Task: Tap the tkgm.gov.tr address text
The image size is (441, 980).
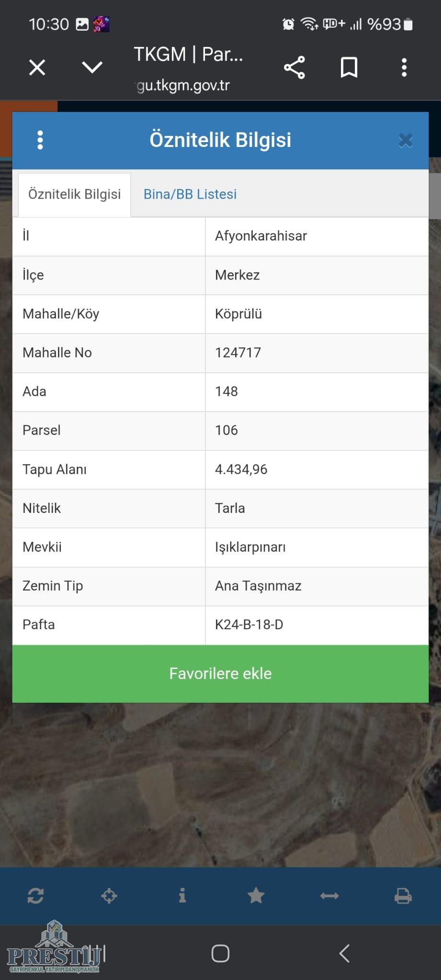Action: pyautogui.click(x=183, y=86)
